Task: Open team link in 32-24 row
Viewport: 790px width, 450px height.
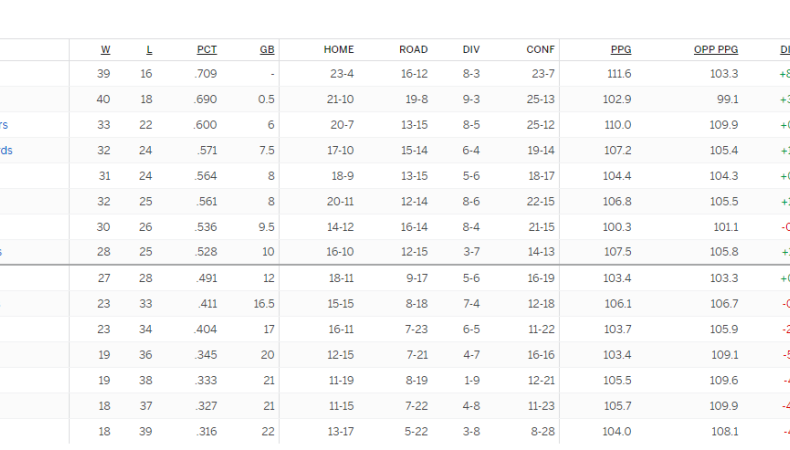Action: pyautogui.click(x=6, y=151)
